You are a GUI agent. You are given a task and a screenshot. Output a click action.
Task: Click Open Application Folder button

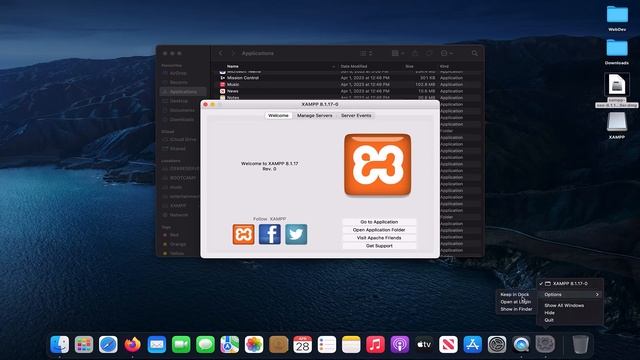[379, 230]
